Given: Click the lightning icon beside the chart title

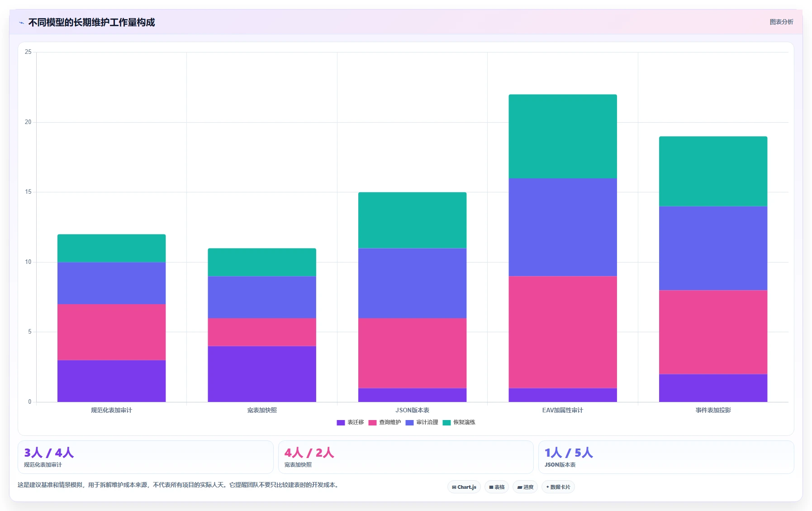Looking at the screenshot, I should point(21,23).
